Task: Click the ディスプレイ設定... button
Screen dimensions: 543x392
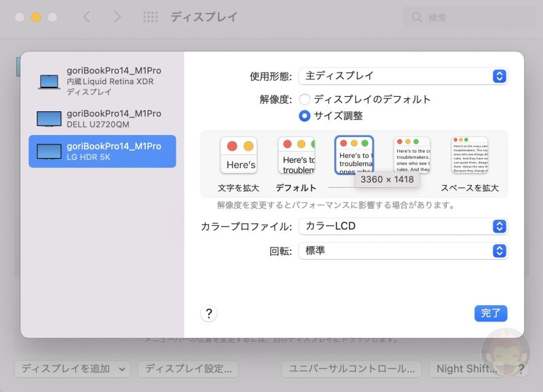Action: coord(188,369)
